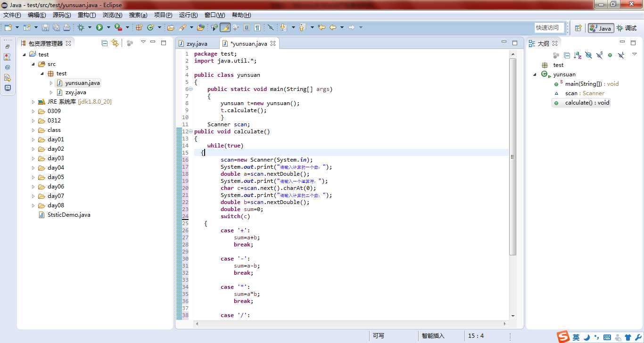Click the Sogou input method S icon
Screen dimensions: 644x343
point(563,336)
